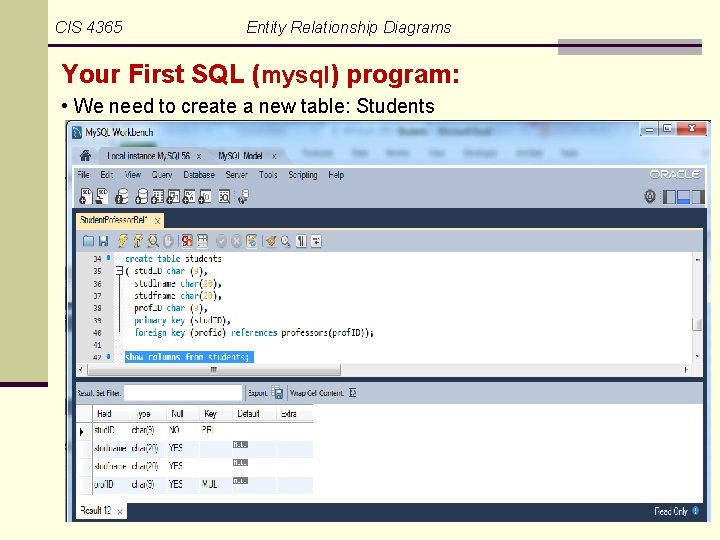Execute the script with the lightning bolt

(x=123, y=241)
